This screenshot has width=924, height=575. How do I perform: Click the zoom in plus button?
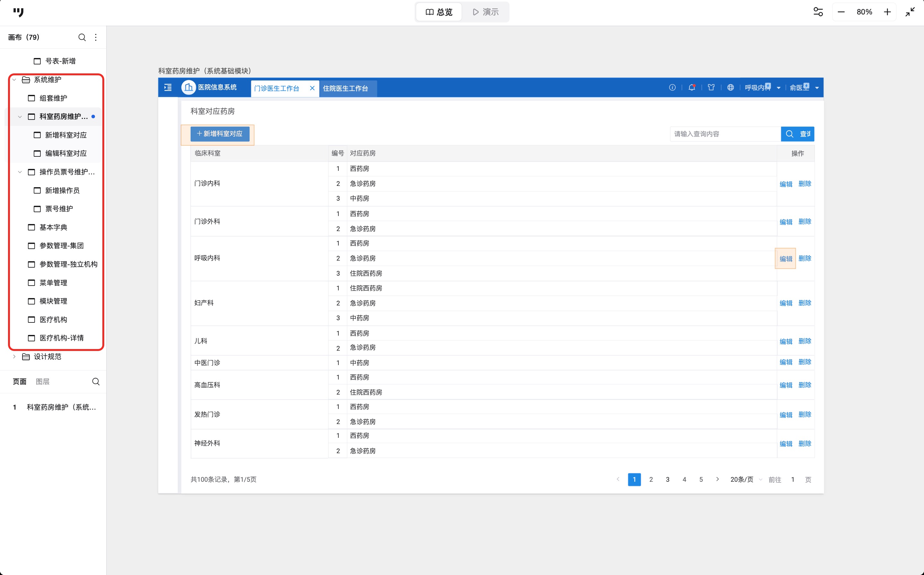[887, 12]
